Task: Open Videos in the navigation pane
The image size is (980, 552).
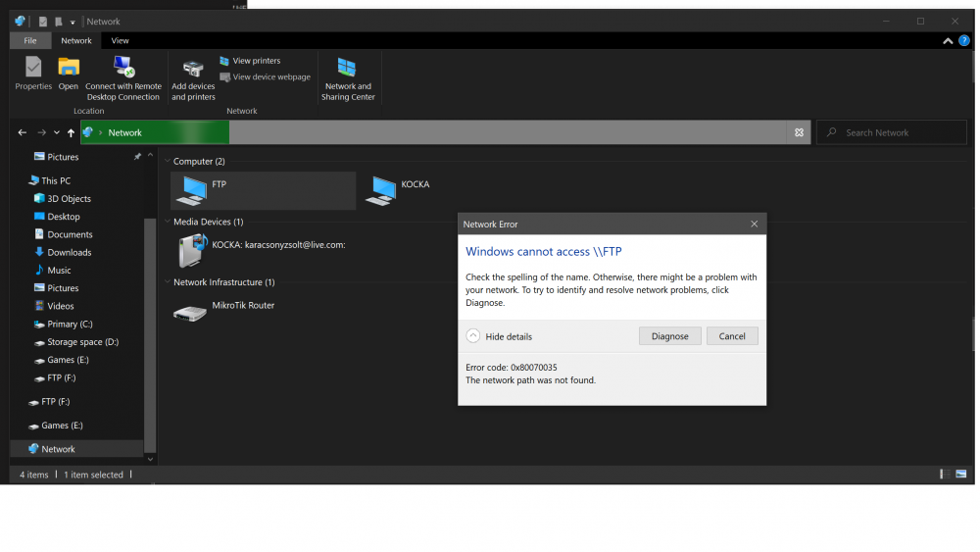Action: (x=60, y=306)
